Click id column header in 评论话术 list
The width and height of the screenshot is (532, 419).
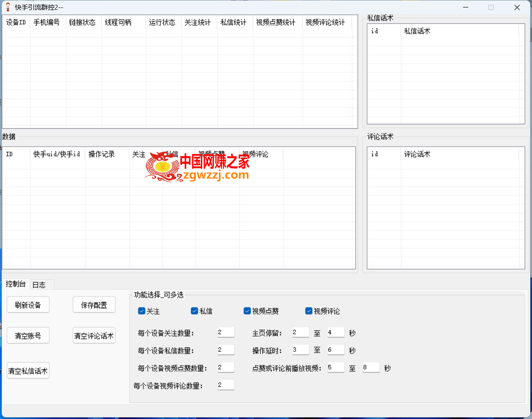(384, 154)
